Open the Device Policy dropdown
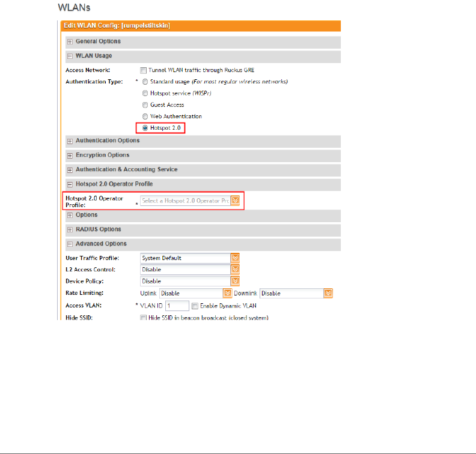Image resolution: width=476 pixels, height=454 pixels. coord(235,281)
